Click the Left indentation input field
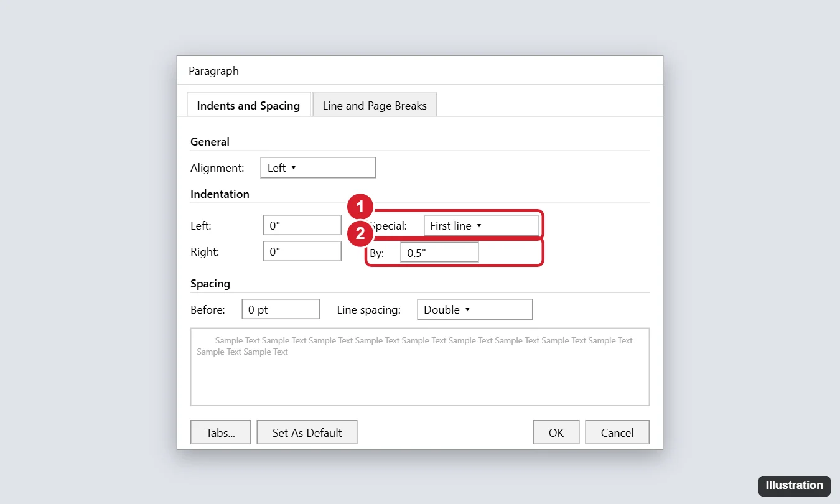The height and width of the screenshot is (504, 840). 302,225
